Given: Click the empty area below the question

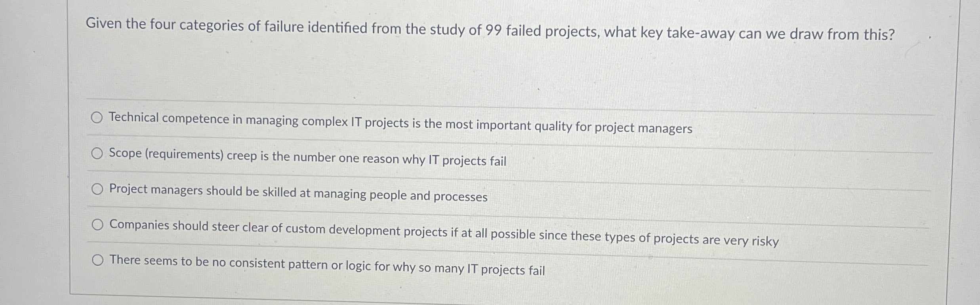Looking at the screenshot, I should pos(475,71).
